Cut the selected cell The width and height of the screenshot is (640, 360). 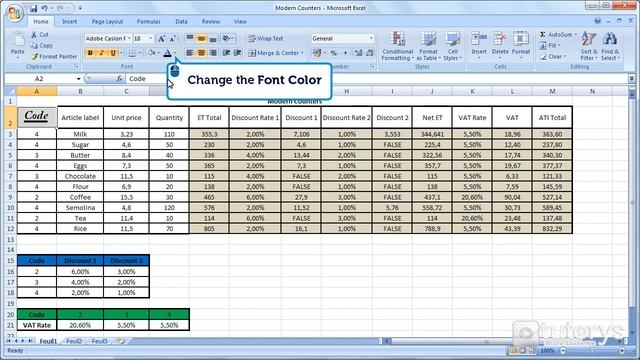[x=40, y=35]
